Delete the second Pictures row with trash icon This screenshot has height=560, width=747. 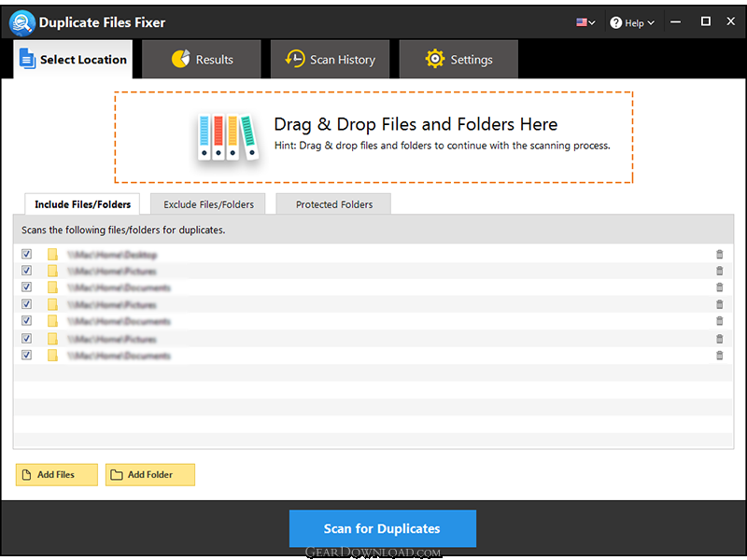(719, 304)
